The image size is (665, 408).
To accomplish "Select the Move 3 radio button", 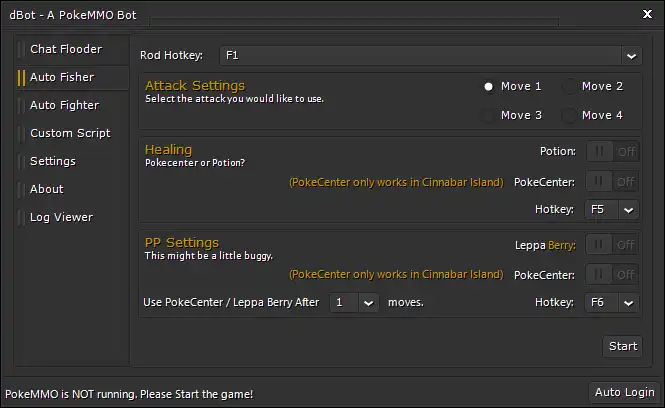I will click(489, 115).
